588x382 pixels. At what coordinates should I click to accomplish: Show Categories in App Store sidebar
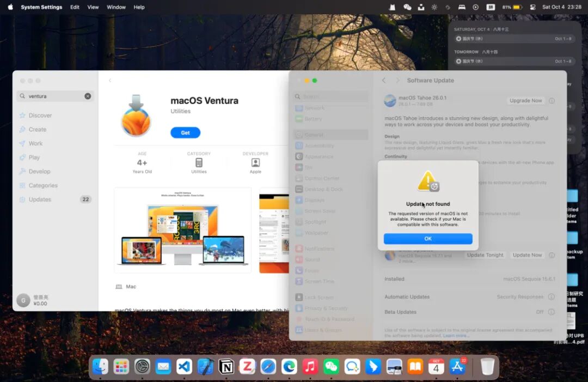(x=43, y=185)
